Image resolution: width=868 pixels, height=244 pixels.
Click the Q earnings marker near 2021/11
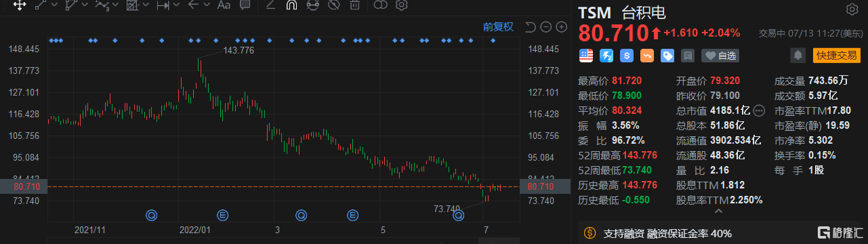152,216
